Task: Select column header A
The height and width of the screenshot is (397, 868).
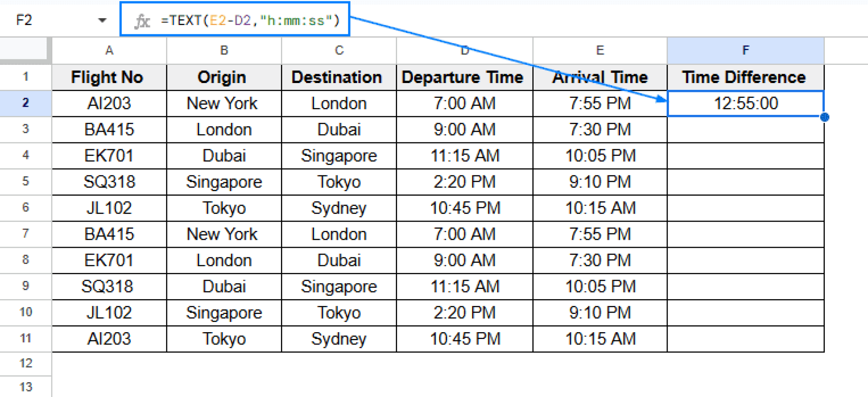Action: pyautogui.click(x=109, y=50)
